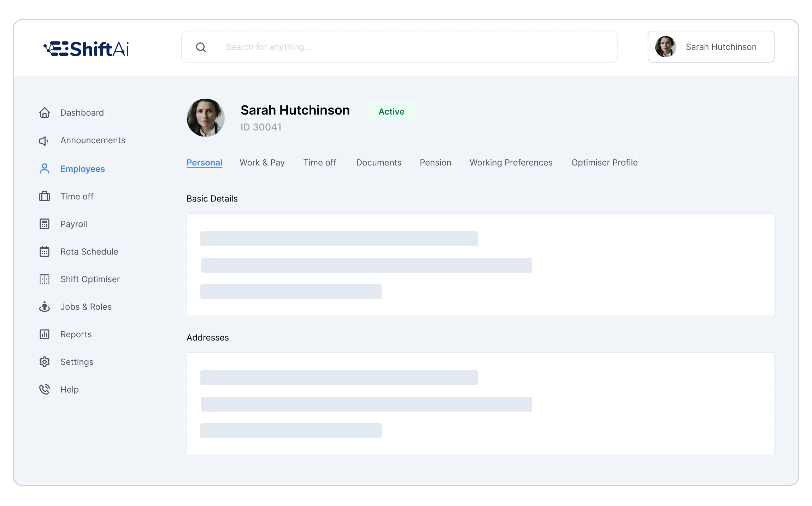The image size is (812, 506).
Task: Switch to the Time off profile tab
Action: click(x=320, y=162)
